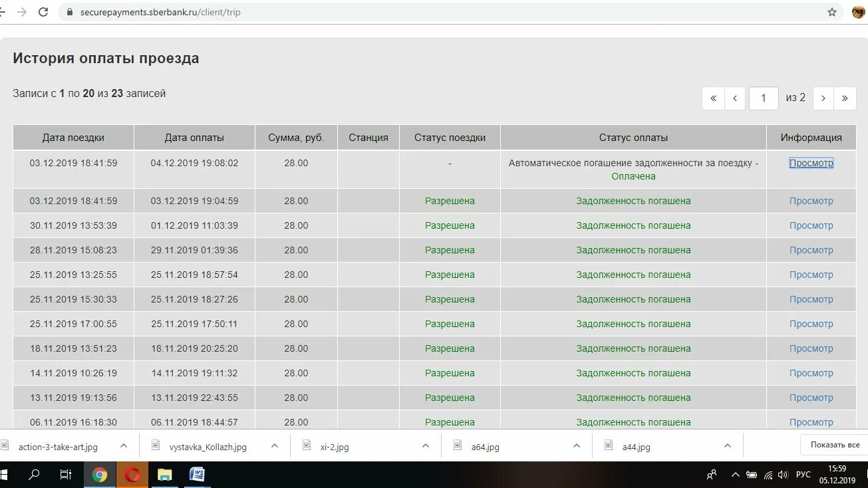Viewport: 868px width, 488px height.
Task: Open Просмотр for trip 13.11.2019 19:13:56
Action: click(x=811, y=398)
